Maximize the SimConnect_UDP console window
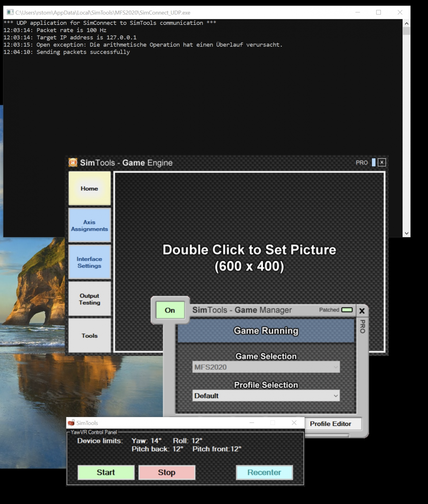Screen dimensions: 428x504 pos(379,12)
